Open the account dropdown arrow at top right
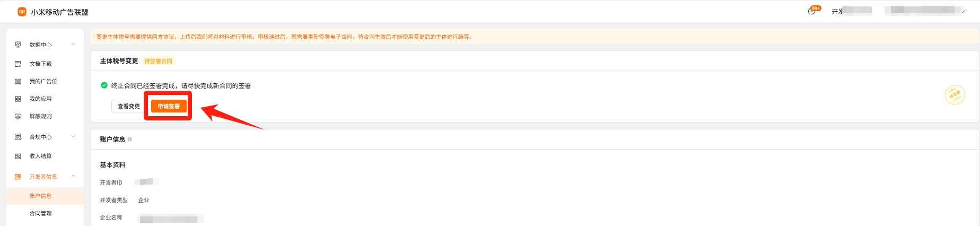Screen dimensions: 980x226 [x=964, y=11]
